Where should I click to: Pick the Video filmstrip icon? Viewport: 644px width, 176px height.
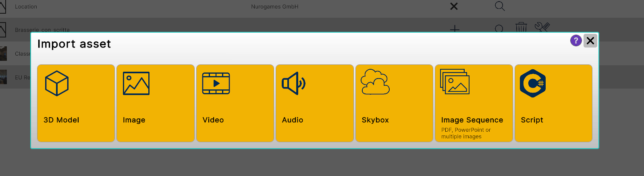point(216,83)
